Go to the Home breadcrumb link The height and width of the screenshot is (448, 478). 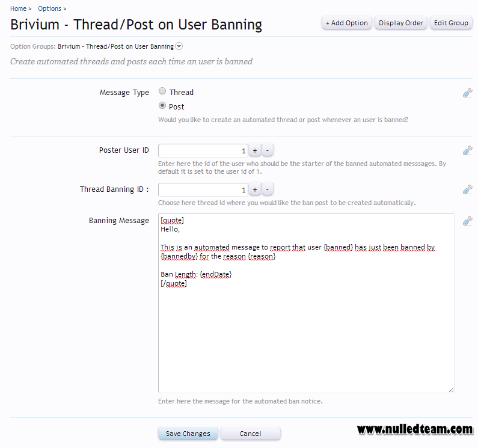click(18, 8)
